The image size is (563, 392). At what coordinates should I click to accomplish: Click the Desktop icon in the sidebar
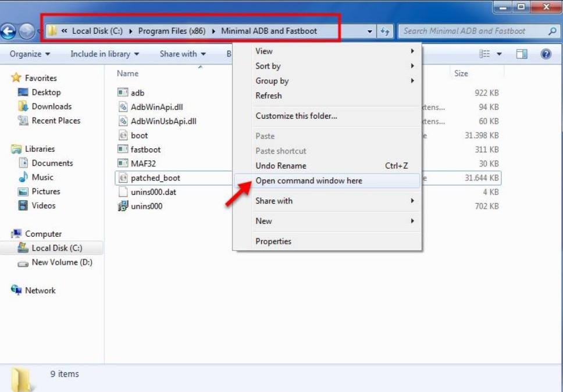(x=23, y=92)
